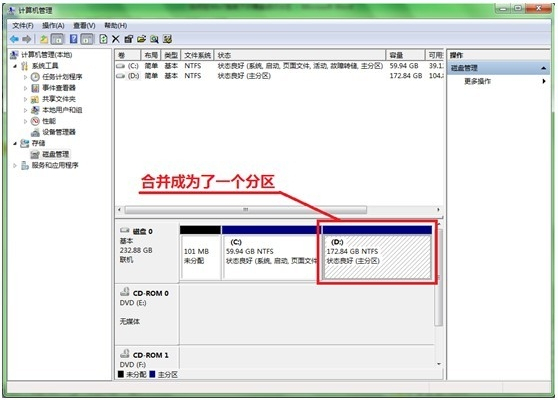Click the 172.84 GB capacity cell in the list

[406, 76]
